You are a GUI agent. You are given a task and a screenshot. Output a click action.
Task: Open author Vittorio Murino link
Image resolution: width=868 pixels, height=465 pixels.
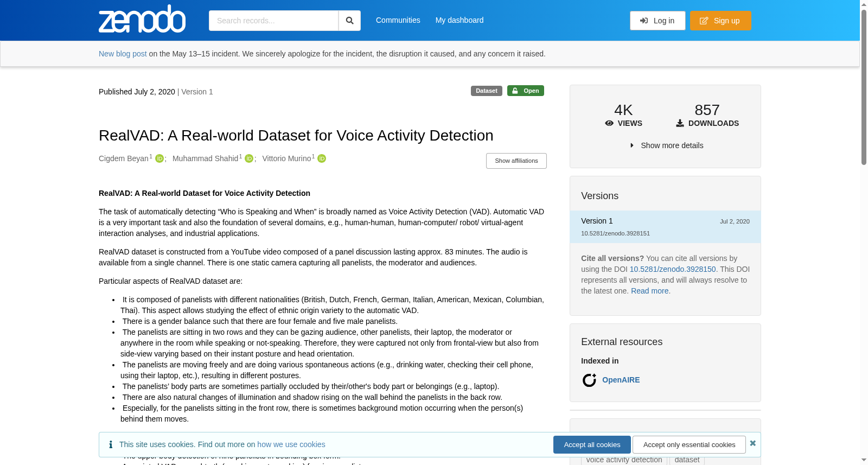(286, 158)
